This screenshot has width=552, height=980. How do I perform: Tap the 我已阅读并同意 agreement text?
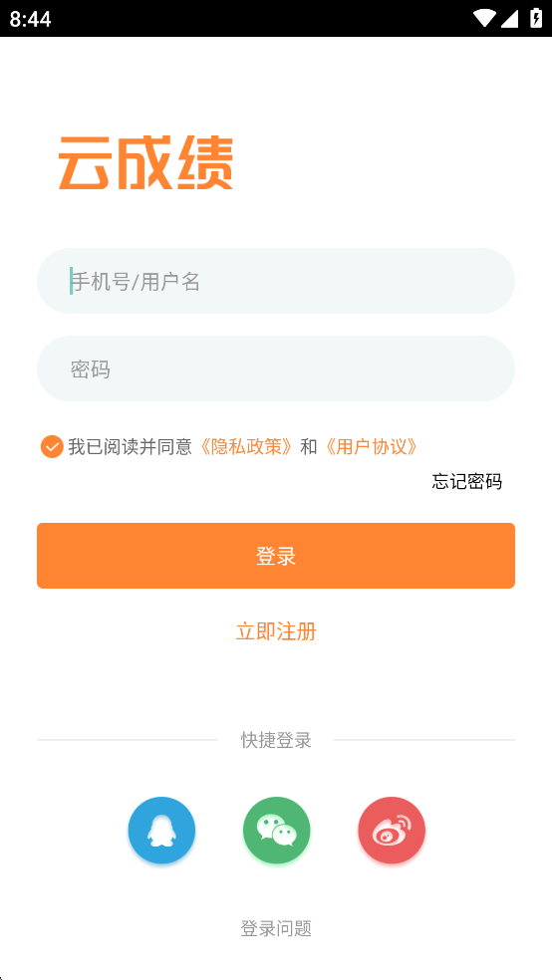click(x=131, y=447)
